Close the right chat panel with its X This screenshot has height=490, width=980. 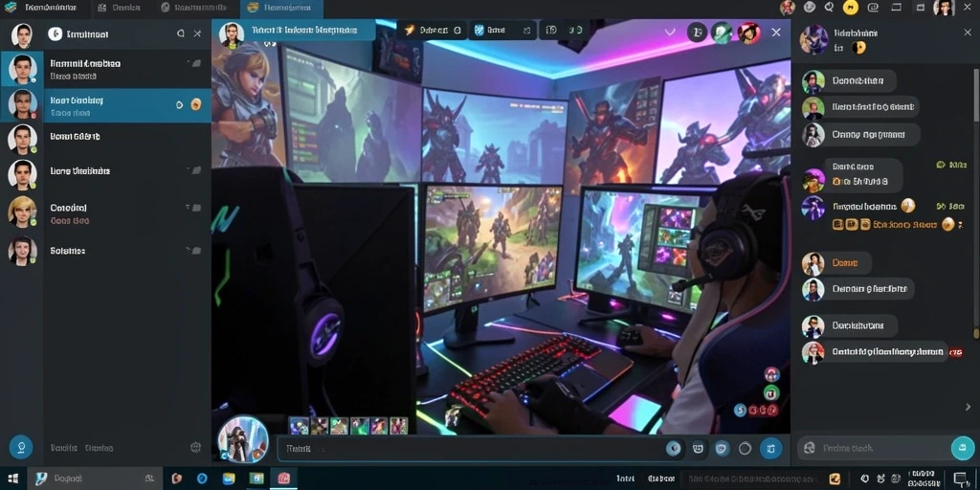[x=968, y=33]
